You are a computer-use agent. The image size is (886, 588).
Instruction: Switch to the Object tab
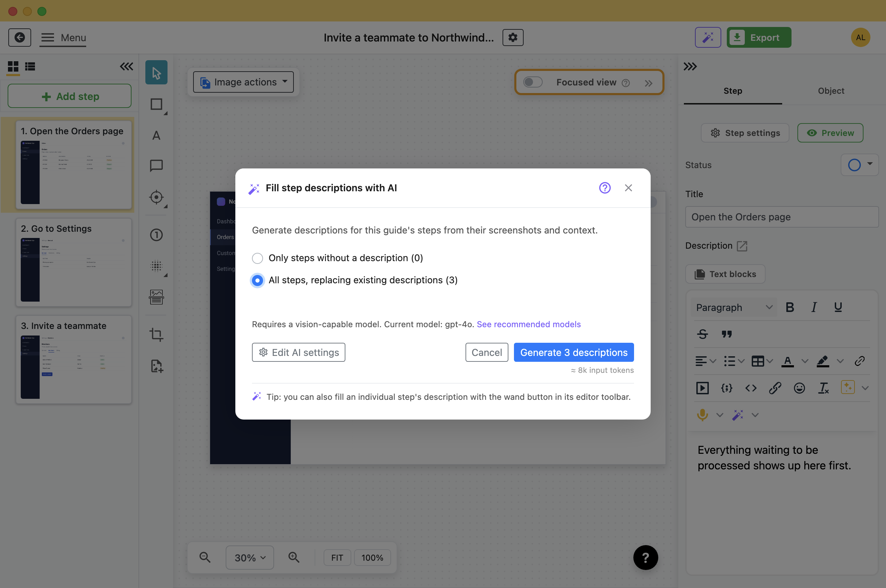coord(831,91)
